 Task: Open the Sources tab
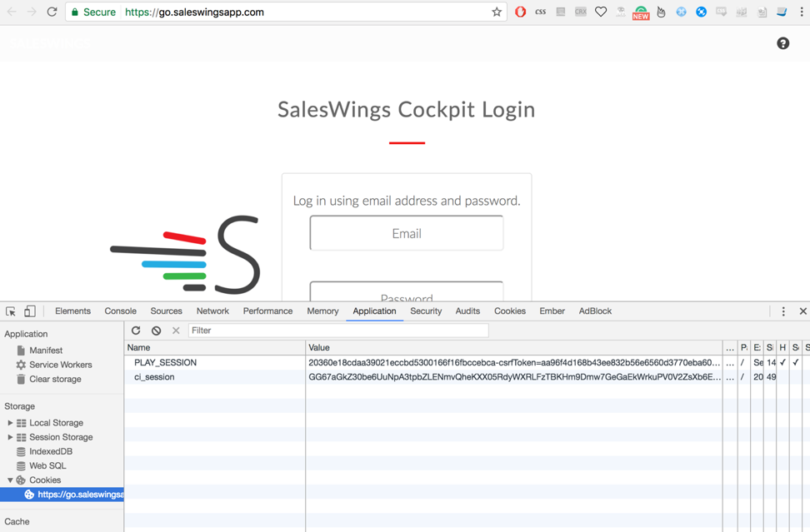pos(167,311)
